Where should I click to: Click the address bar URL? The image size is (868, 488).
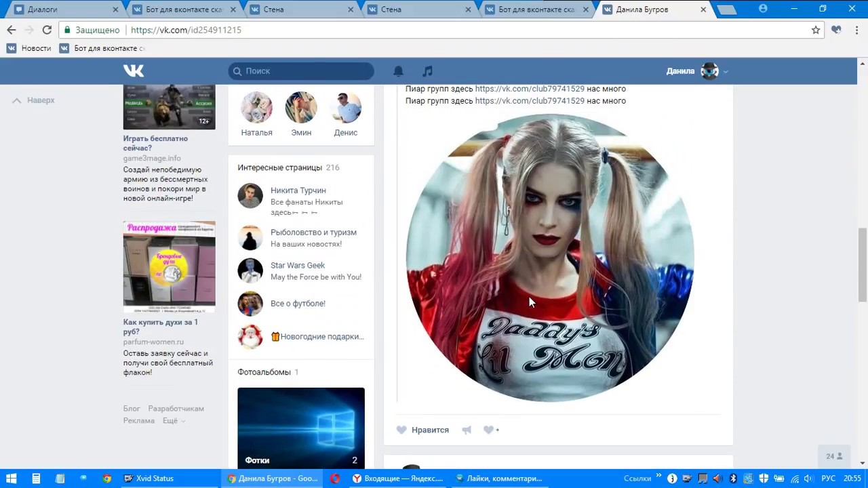pos(186,30)
